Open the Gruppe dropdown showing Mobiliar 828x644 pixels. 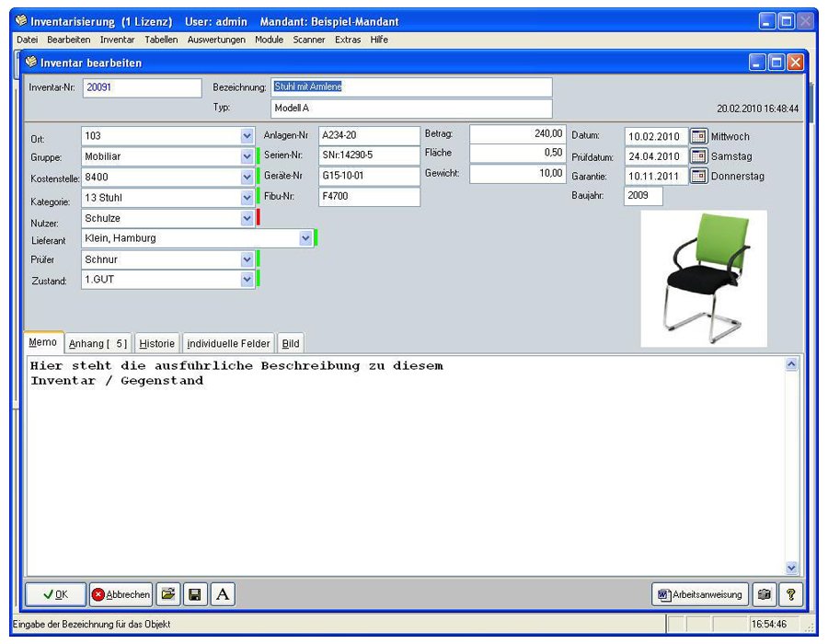(x=246, y=155)
